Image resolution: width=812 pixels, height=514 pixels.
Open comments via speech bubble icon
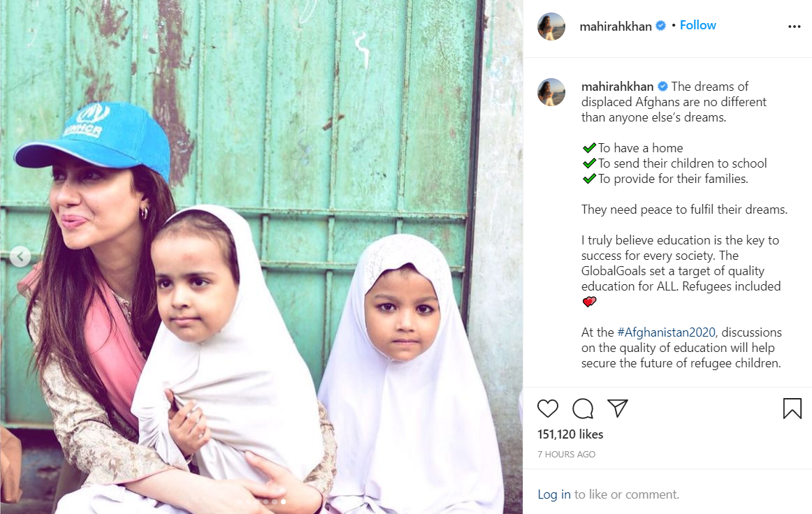(583, 409)
